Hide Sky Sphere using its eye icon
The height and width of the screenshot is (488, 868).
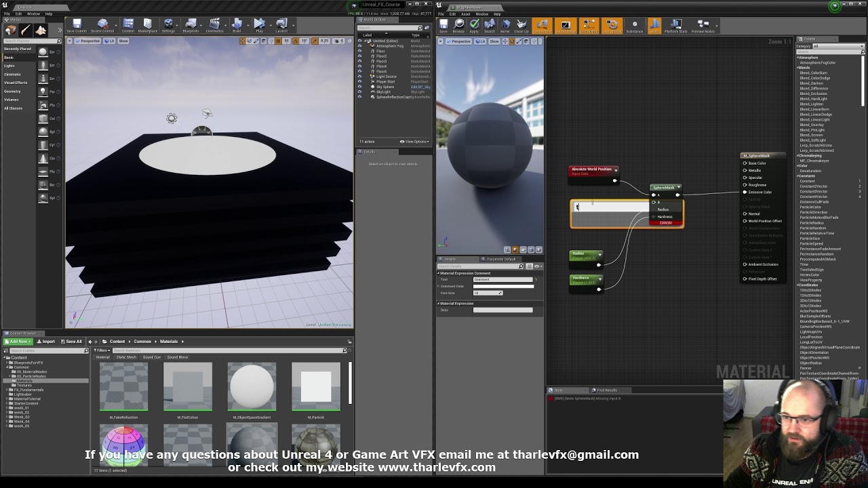359,87
